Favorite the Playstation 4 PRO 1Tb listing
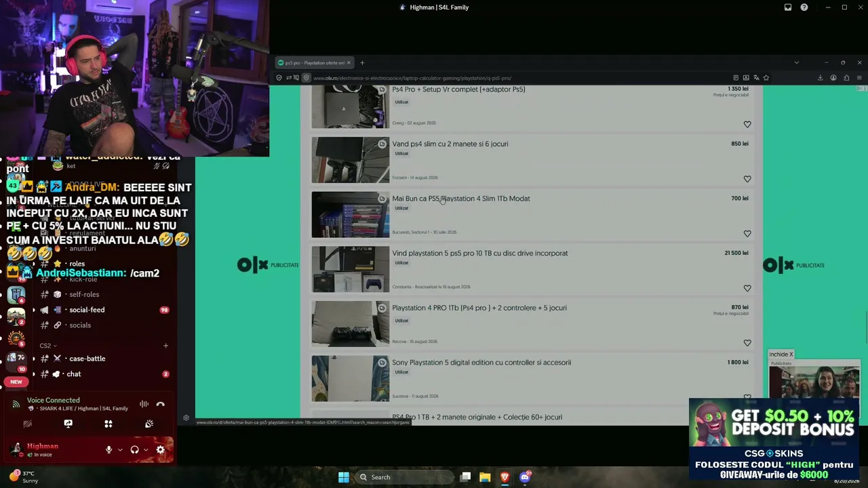This screenshot has width=868, height=488. click(747, 343)
